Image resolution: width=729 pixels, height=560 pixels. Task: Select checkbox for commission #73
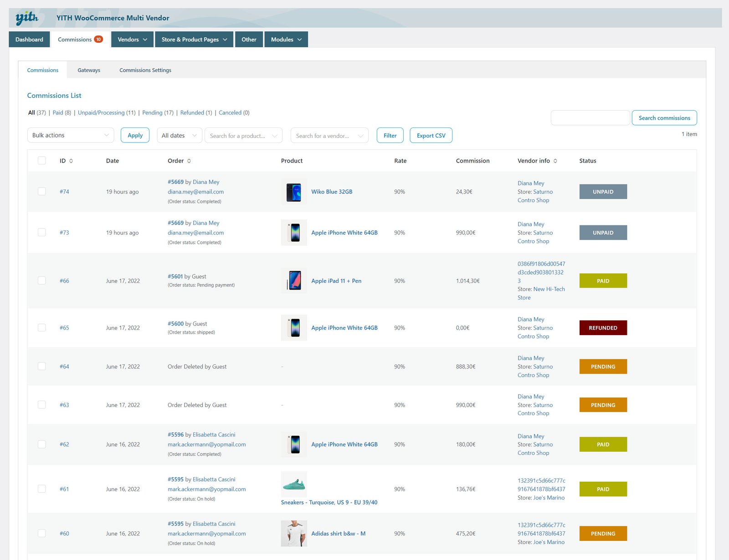pos(42,232)
